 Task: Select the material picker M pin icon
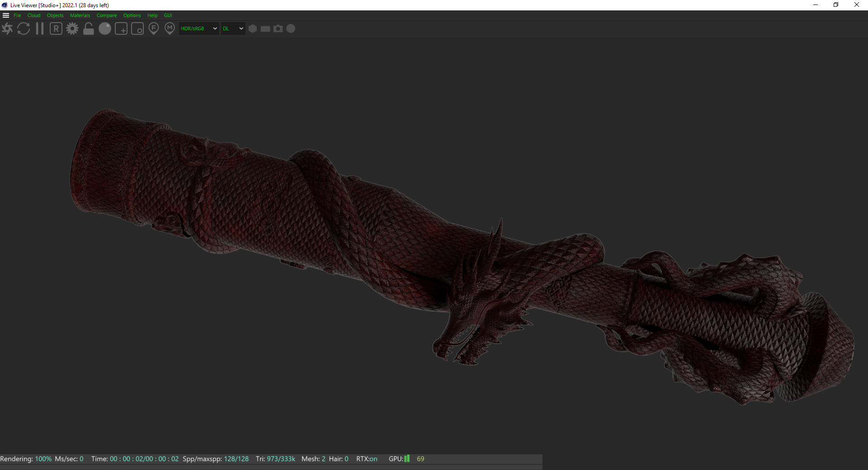click(x=170, y=29)
